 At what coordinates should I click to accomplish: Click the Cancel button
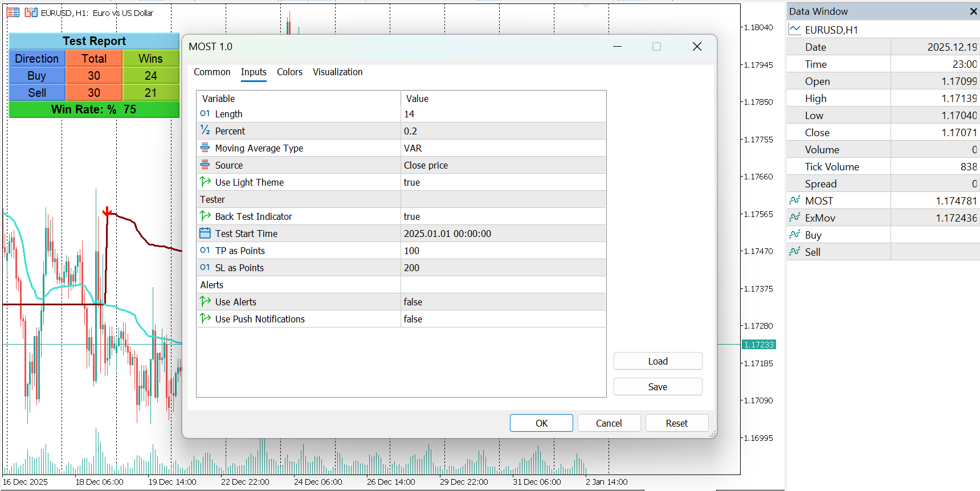click(609, 423)
